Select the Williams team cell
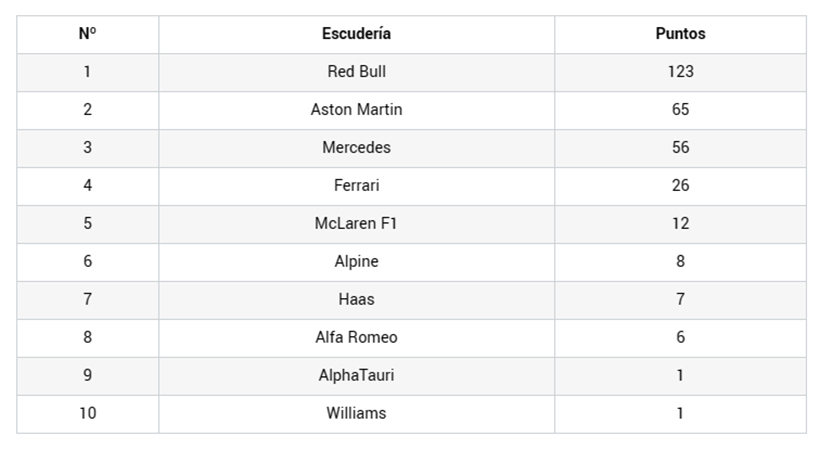The height and width of the screenshot is (449, 820). tap(356, 414)
